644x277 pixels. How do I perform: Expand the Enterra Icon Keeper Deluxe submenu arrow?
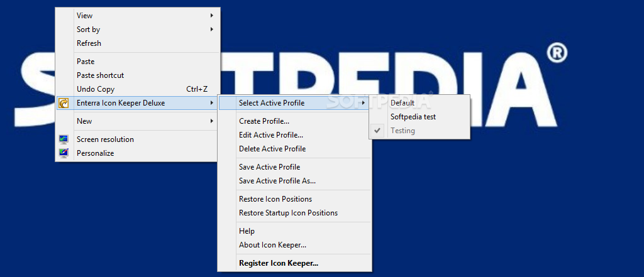pos(212,103)
